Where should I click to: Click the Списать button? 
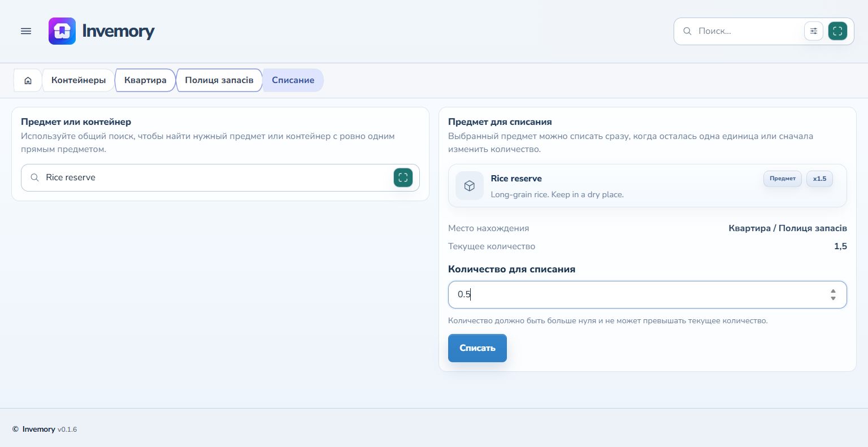[478, 348]
